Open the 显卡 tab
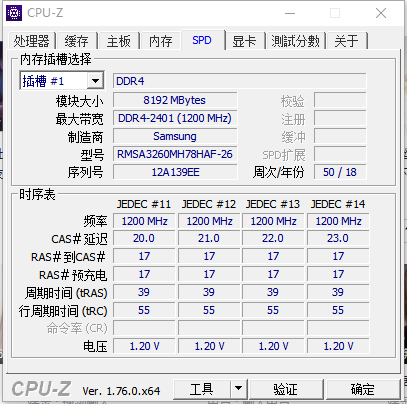Screen dimensions: 407x404 pyautogui.click(x=245, y=41)
